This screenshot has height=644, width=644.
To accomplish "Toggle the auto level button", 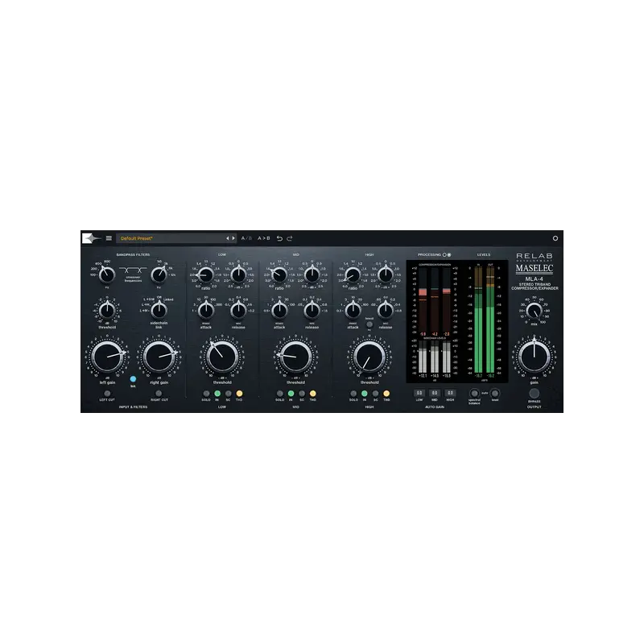I will (495, 394).
